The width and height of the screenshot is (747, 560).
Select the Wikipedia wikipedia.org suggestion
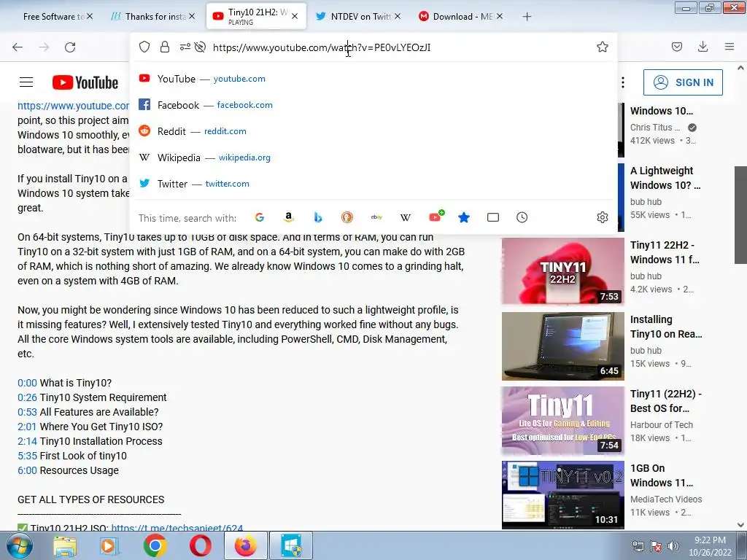click(x=373, y=157)
